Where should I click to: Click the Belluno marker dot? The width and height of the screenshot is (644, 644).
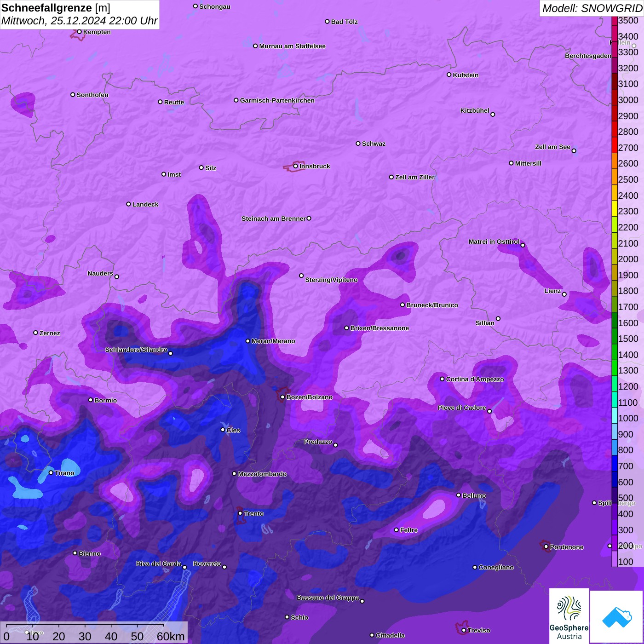click(459, 495)
